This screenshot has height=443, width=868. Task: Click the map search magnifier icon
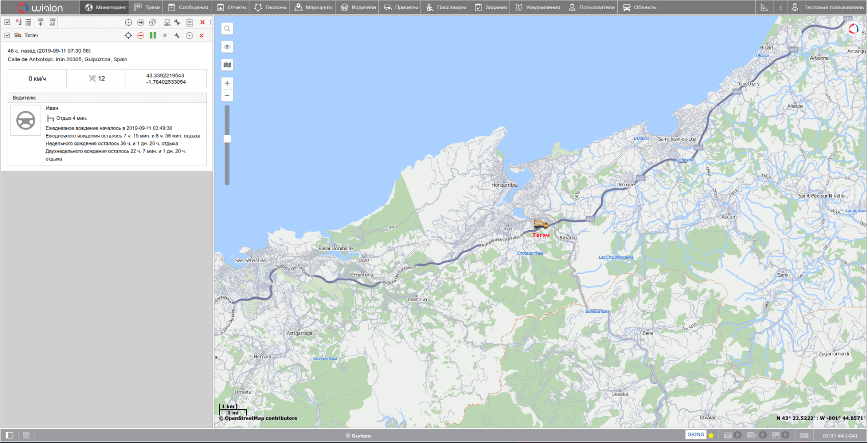[227, 29]
